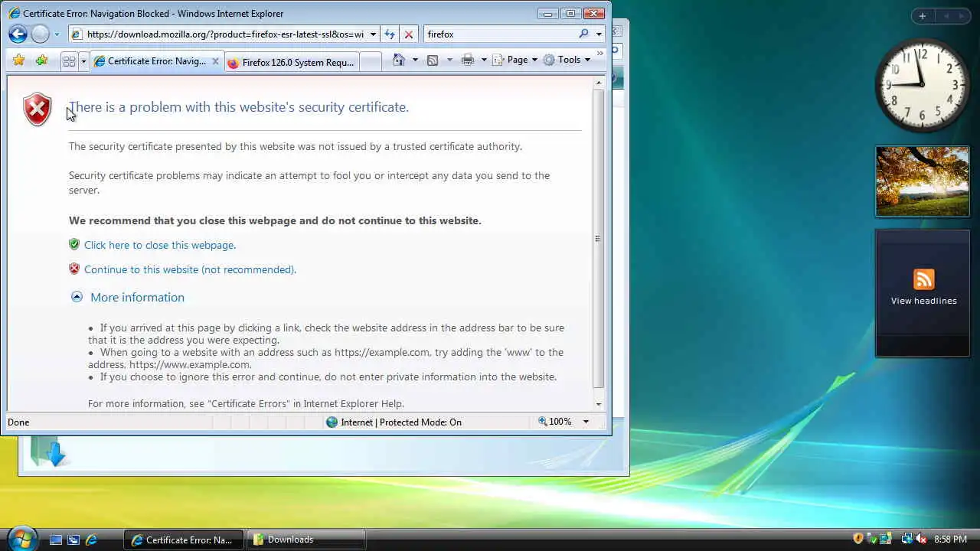Open the Quick Tabs view
Screen dimensions: 980x551
click(x=69, y=61)
